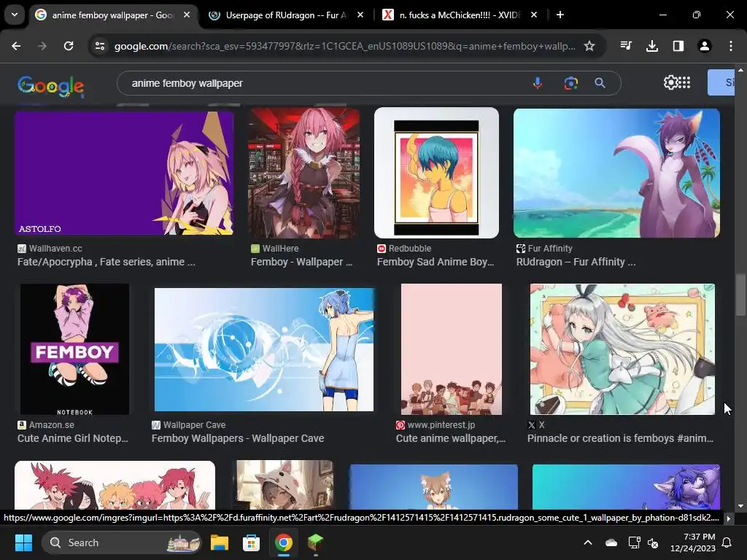Click the address bar URL
The width and height of the screenshot is (747, 560).
(x=344, y=46)
